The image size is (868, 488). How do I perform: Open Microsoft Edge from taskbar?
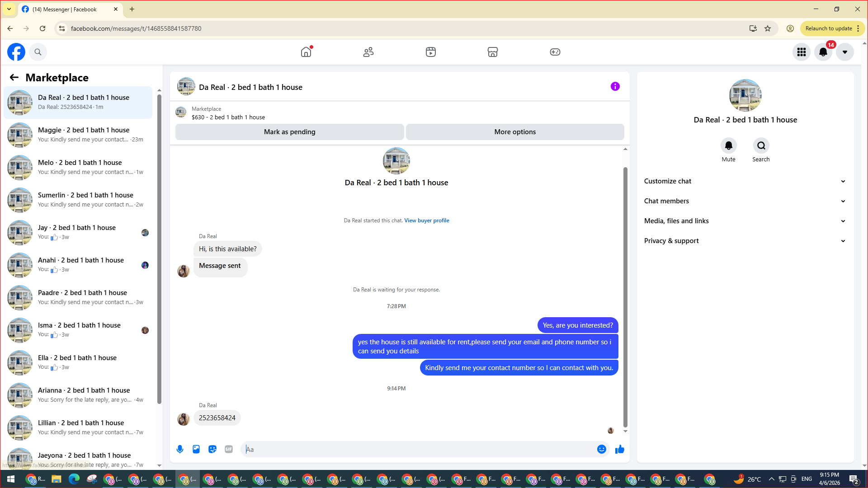tap(74, 479)
